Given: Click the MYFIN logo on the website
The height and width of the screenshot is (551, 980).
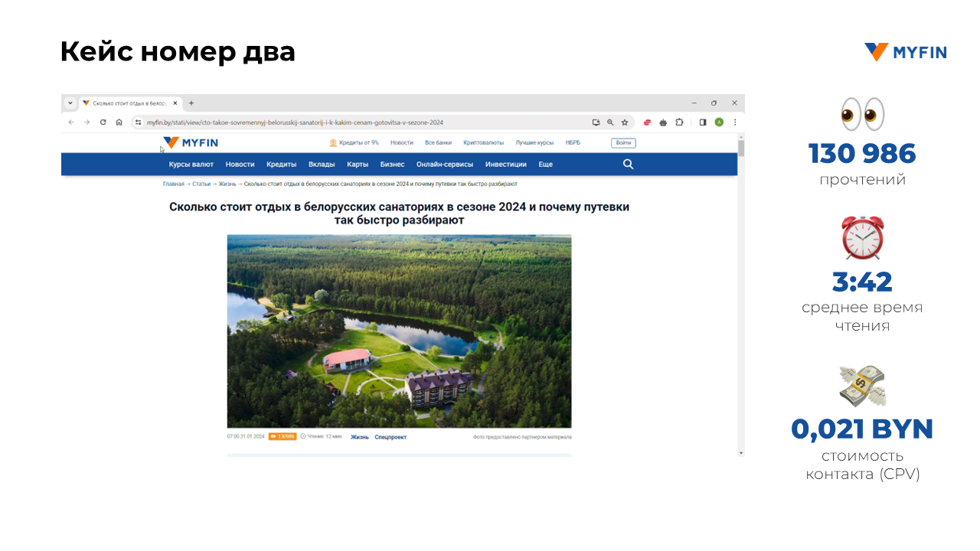Looking at the screenshot, I should pos(191,142).
